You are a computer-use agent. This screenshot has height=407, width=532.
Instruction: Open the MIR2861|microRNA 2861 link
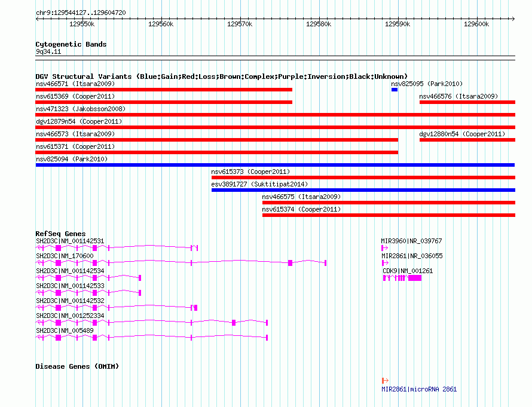tap(419, 389)
